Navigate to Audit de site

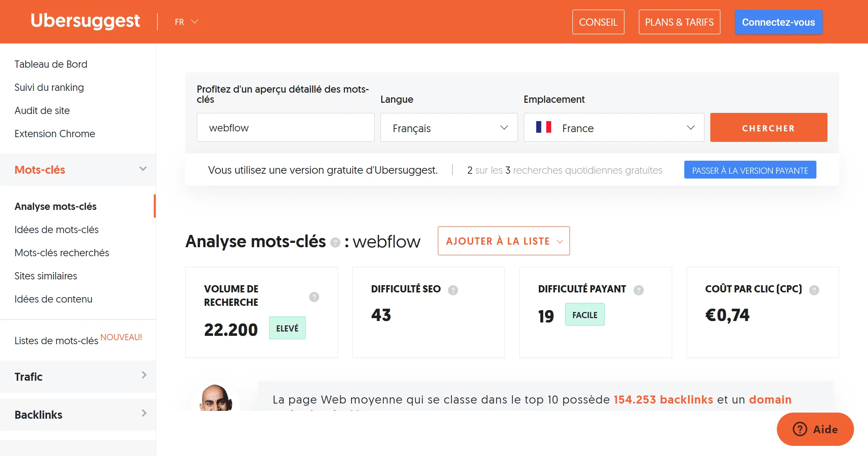click(x=42, y=110)
